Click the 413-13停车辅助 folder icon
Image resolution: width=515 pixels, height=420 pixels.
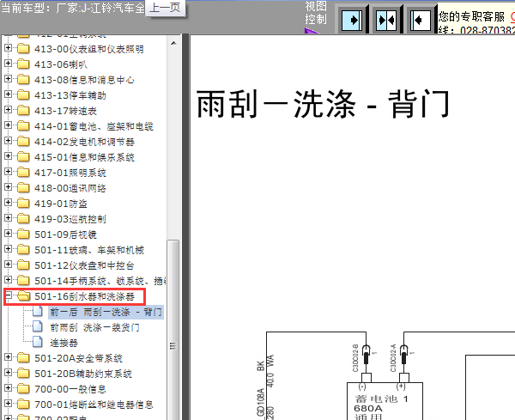[23, 95]
